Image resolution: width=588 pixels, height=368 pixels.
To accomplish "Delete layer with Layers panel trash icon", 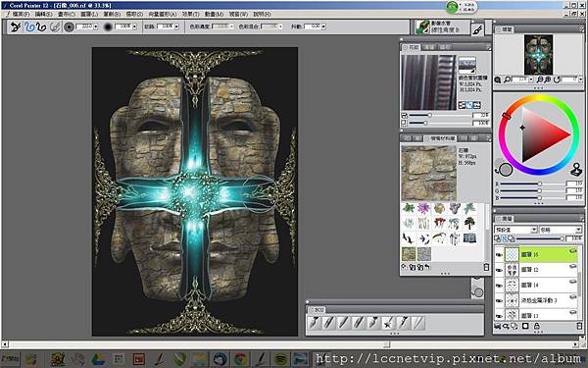I will pyautogui.click(x=579, y=326).
